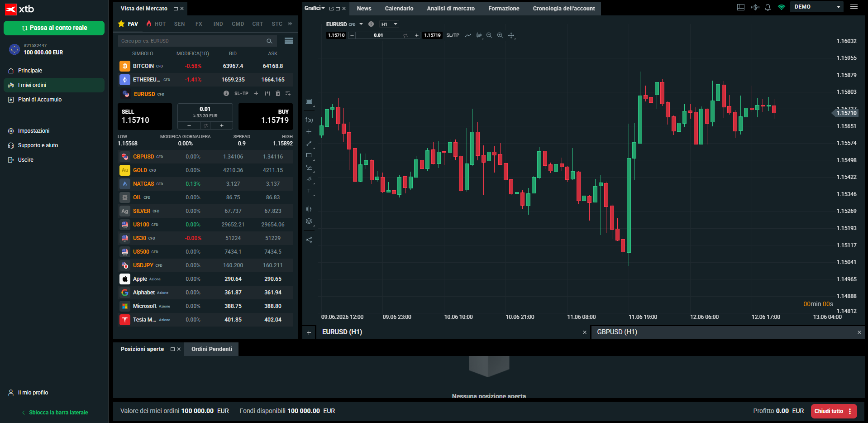Expand more market categories arrow after STC
This screenshot has width=868, height=423.
coord(290,24)
